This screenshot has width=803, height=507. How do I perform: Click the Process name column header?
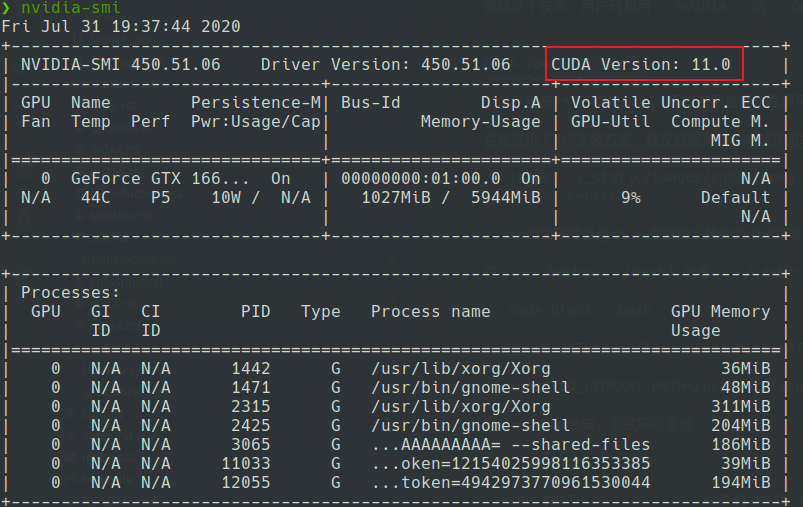click(431, 311)
